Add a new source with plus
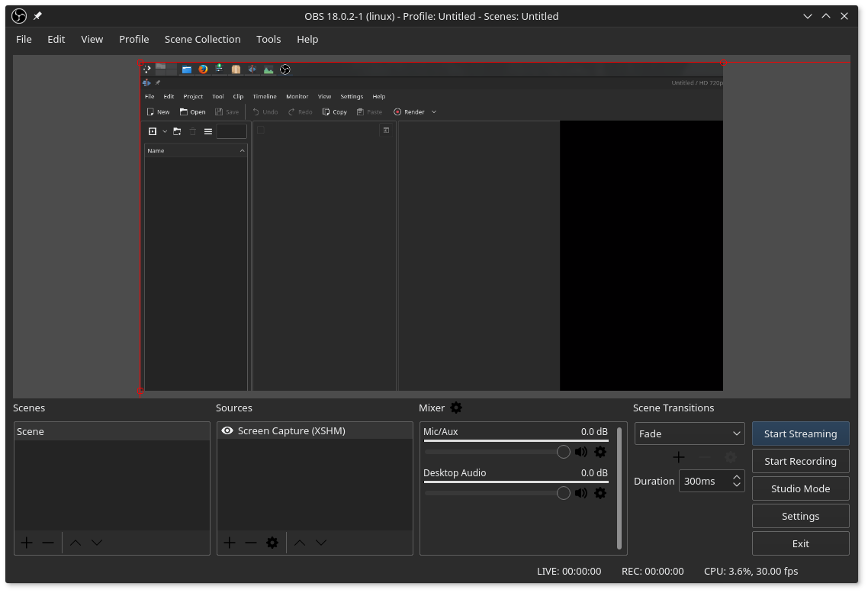868x593 pixels. pos(229,543)
